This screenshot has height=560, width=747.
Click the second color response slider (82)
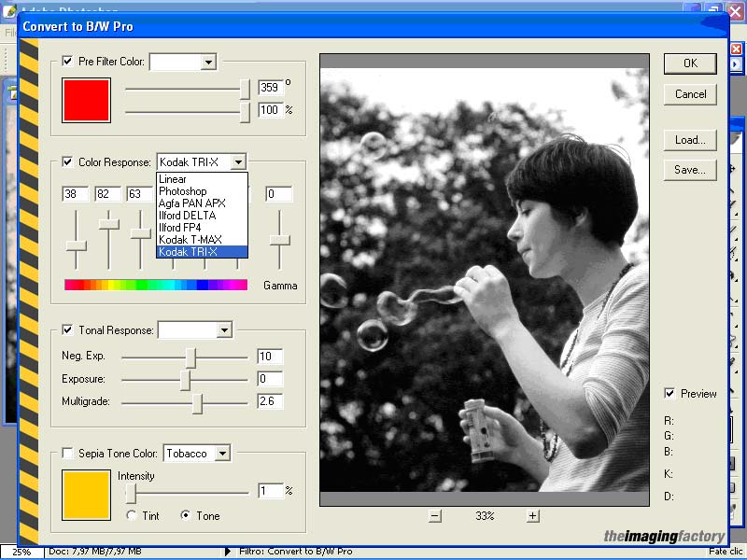108,224
